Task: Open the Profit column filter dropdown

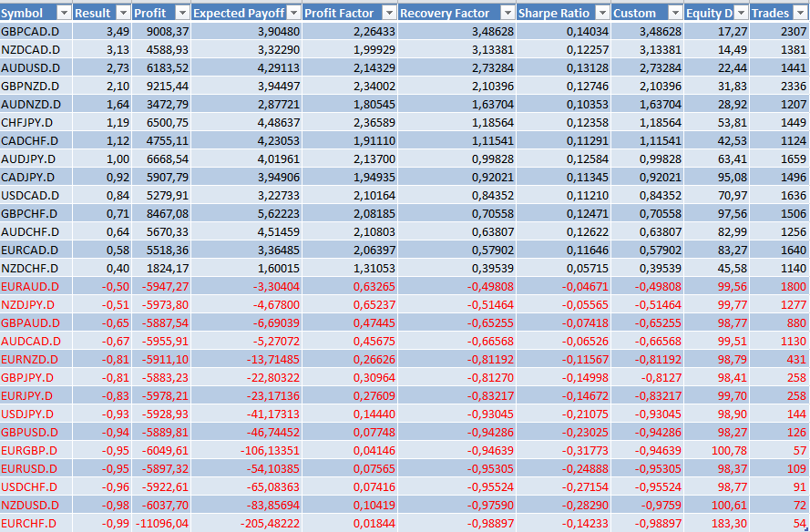Action: pyautogui.click(x=183, y=13)
